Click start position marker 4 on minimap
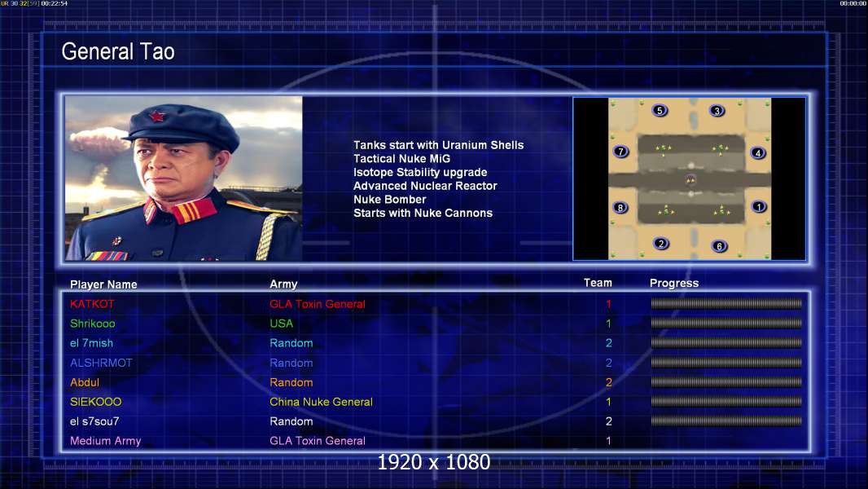The image size is (868, 489). pyautogui.click(x=758, y=153)
